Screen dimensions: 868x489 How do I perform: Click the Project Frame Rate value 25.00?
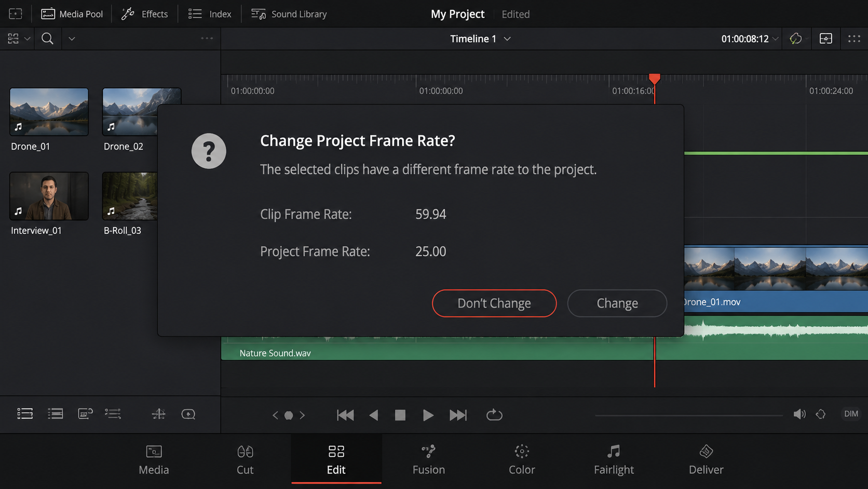[x=431, y=252]
